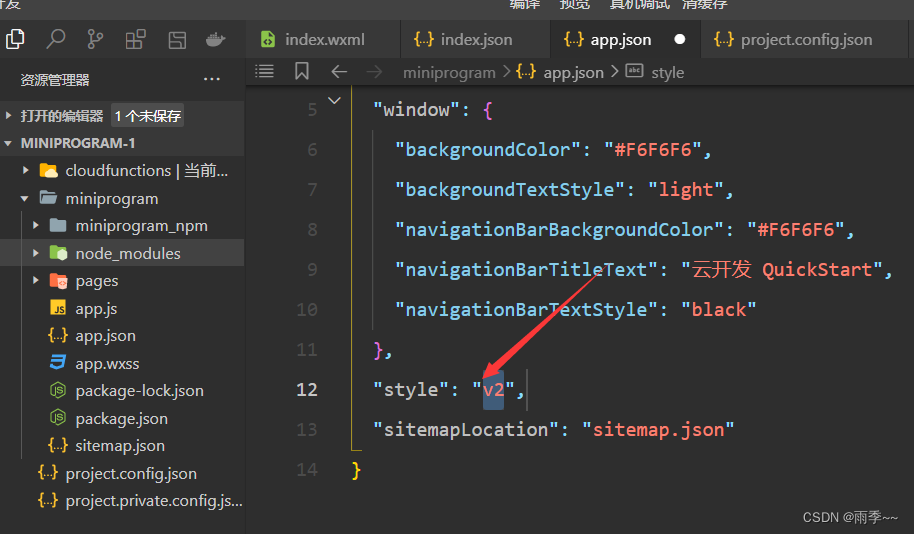This screenshot has width=914, height=534.
Task: Expand the miniprogram_npm folder
Action: 36,226
